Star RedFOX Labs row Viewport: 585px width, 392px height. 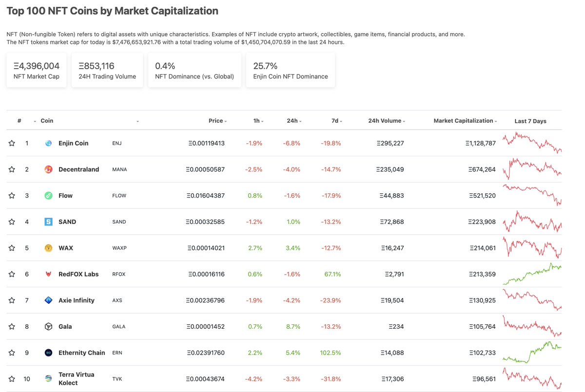tap(12, 274)
